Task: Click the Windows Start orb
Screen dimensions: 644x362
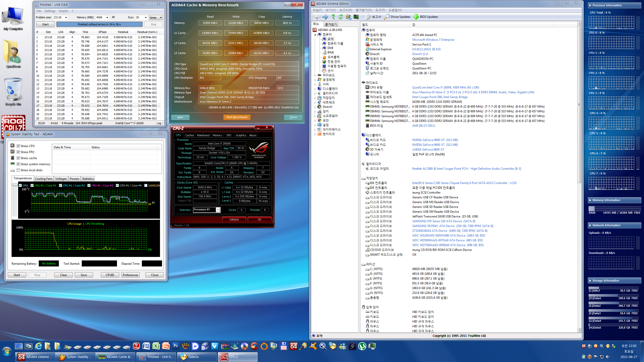Action: [7, 351]
